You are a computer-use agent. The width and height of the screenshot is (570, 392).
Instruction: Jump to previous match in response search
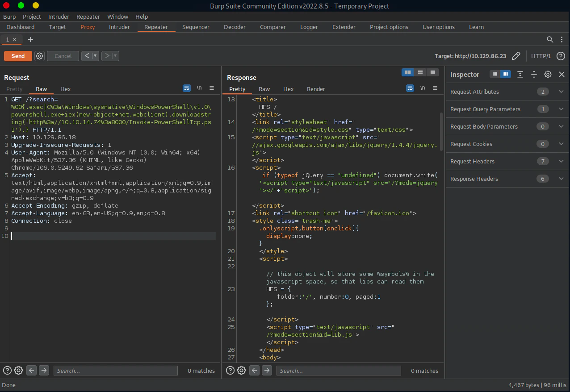[x=254, y=370]
